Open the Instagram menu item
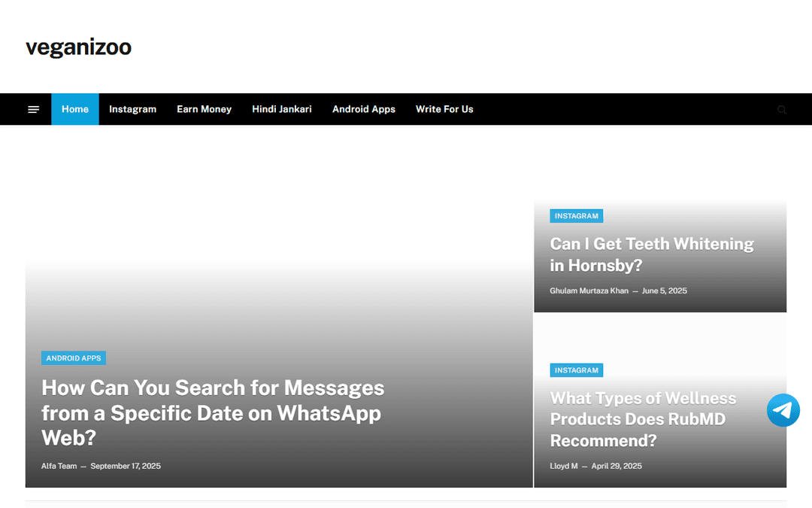 132,109
